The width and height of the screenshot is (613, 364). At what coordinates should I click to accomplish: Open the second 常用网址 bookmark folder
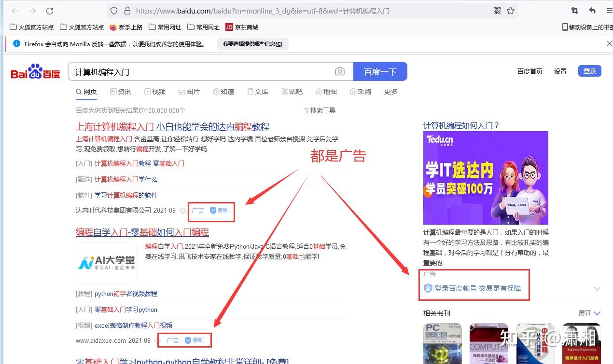click(x=203, y=27)
